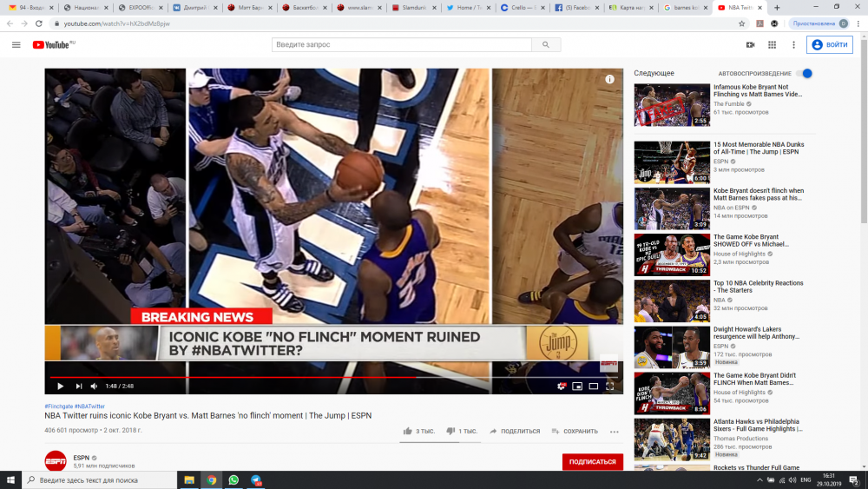Expand the three-dot more actions menu below video
868x489 pixels.
[615, 431]
